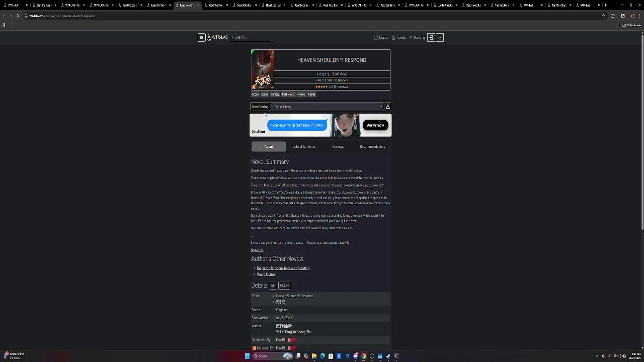Click the browser address bar URL
The width and height of the screenshot is (644, 362).
click(x=61, y=16)
